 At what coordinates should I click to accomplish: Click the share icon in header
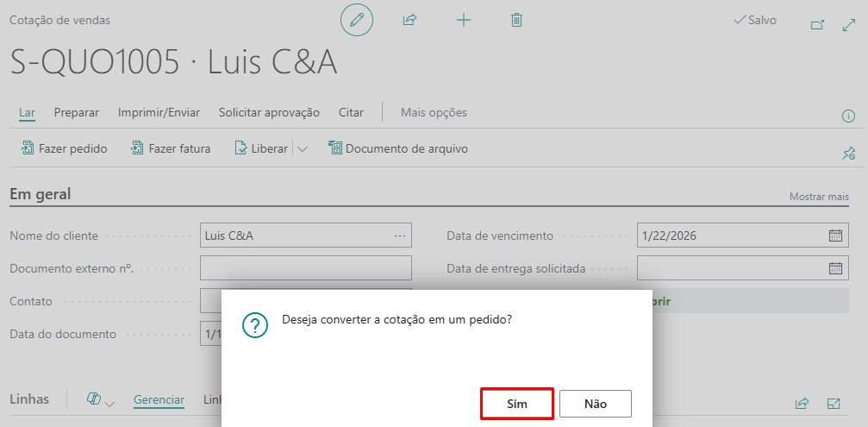pos(410,20)
